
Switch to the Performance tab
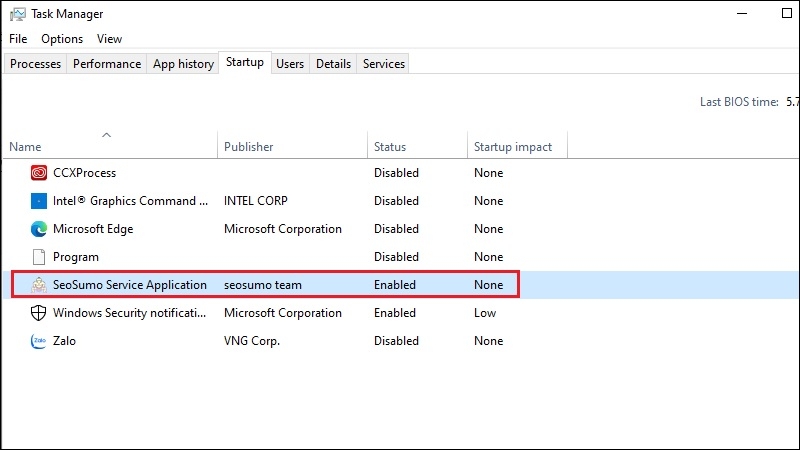click(107, 64)
